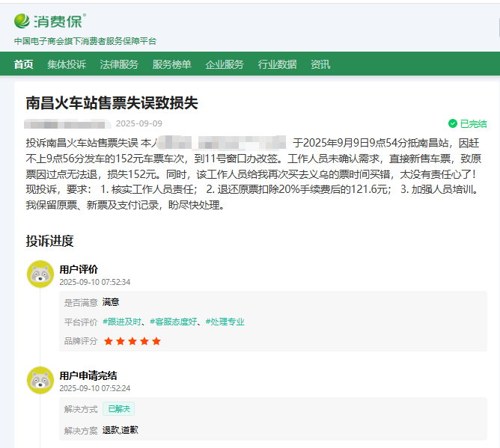Go to 法律服务 in navigation bar
Viewport: 500px width, 448px height.
click(119, 64)
